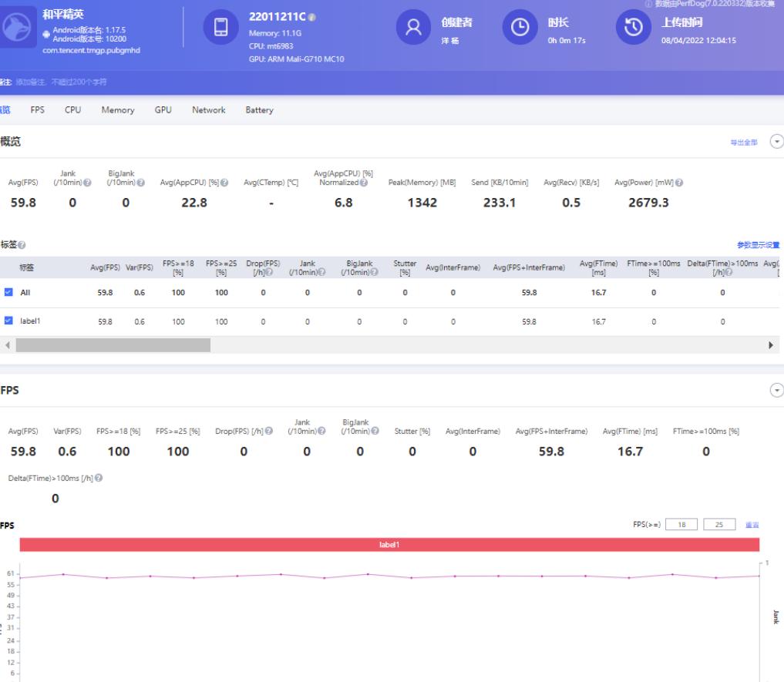Screen dimensions: 784x682
Task: Toggle the label1 row checkbox
Action: (9, 321)
